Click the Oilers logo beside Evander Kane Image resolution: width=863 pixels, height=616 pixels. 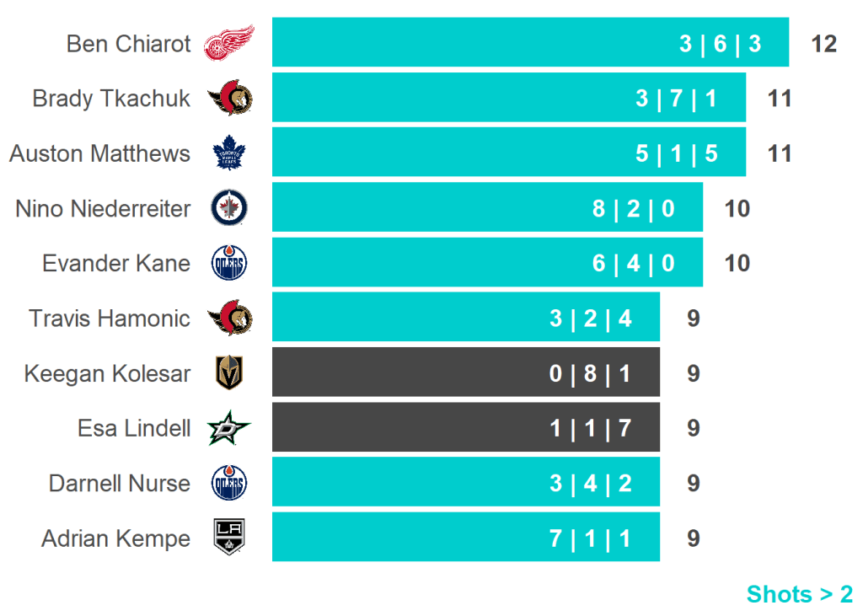coord(229,264)
